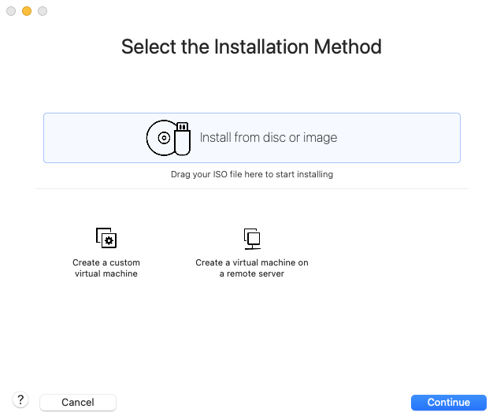Select the remote server computer icon
This screenshot has height=420, width=504.
(252, 239)
